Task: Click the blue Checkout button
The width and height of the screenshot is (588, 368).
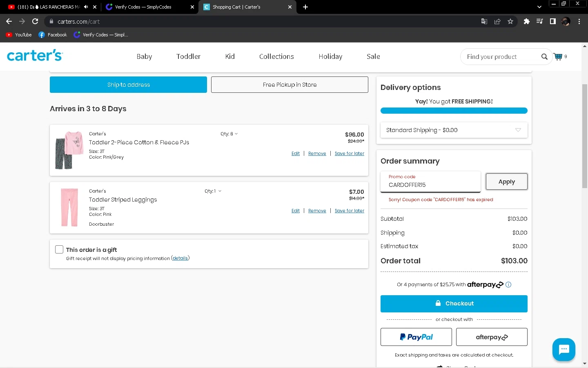Action: [454, 303]
